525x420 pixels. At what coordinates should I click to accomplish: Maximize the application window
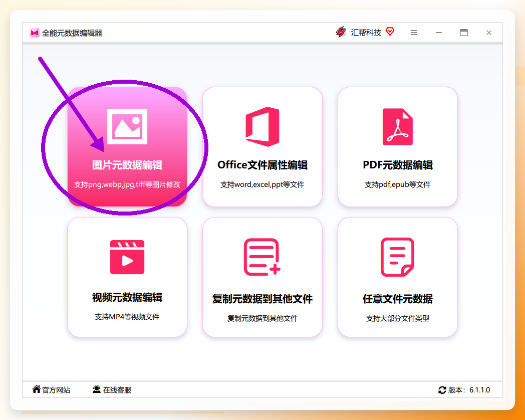click(x=464, y=33)
